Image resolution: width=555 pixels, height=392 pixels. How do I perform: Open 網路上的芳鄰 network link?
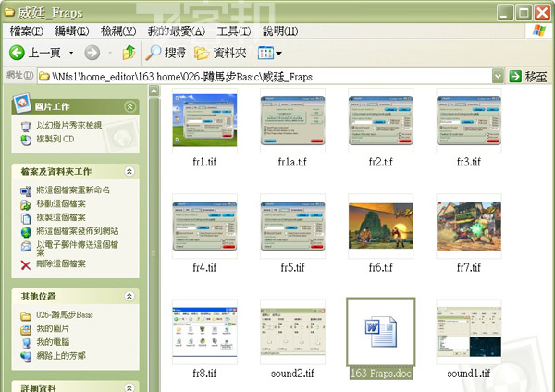point(61,356)
